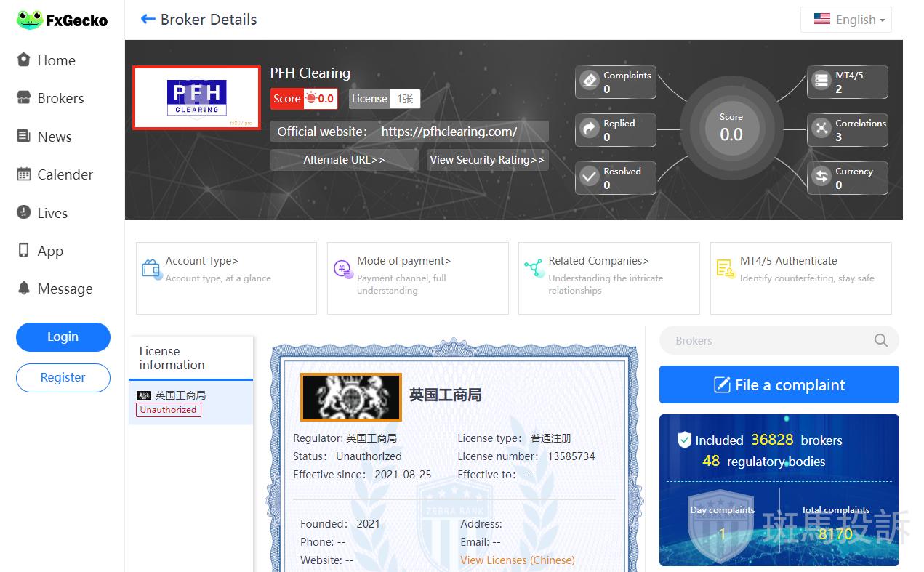Click the Currency exchange icon
Viewport: 924px width, 572px height.
click(821, 177)
